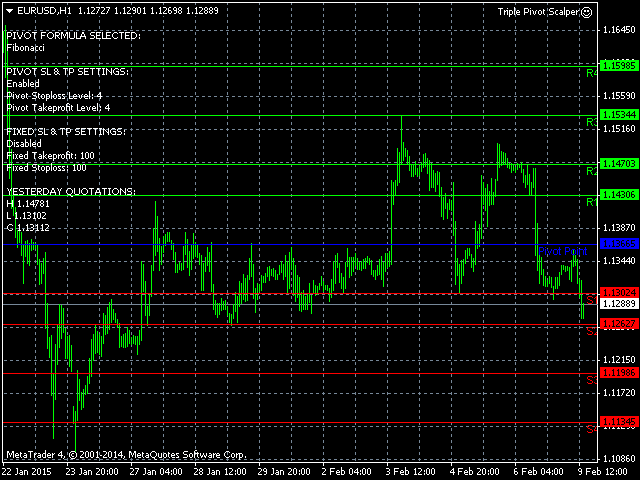Click Pivot Stoploss Level: 4 text
This screenshot has height=480, width=640.
click(x=54, y=96)
